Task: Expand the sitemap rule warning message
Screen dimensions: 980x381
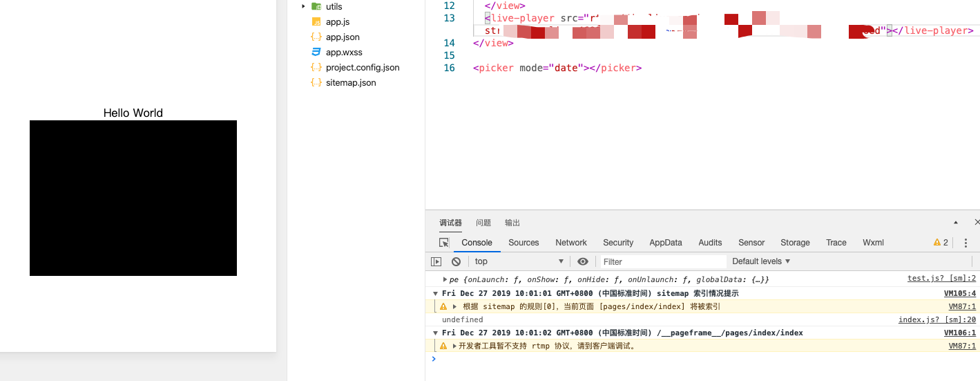Action: pos(454,306)
